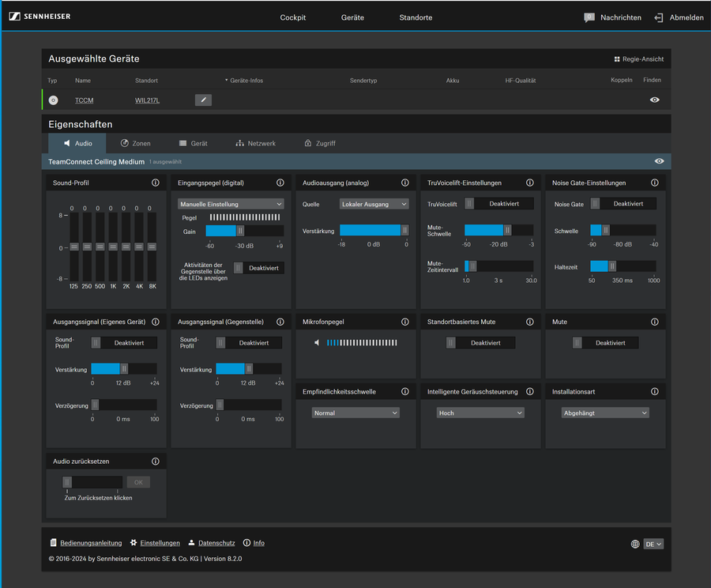Open Geräuschsteuerung Hoch dropdown
This screenshot has width=711, height=588.
[x=480, y=413]
